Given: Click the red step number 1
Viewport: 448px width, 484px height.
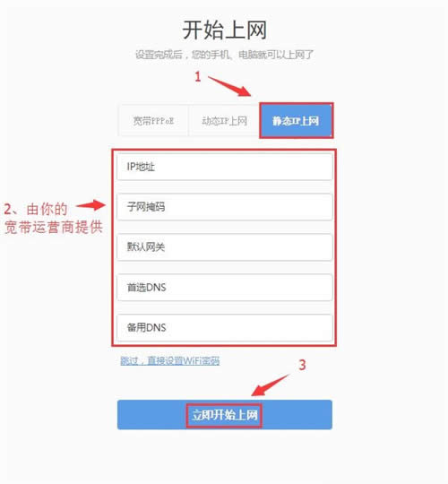Looking at the screenshot, I should [x=198, y=76].
